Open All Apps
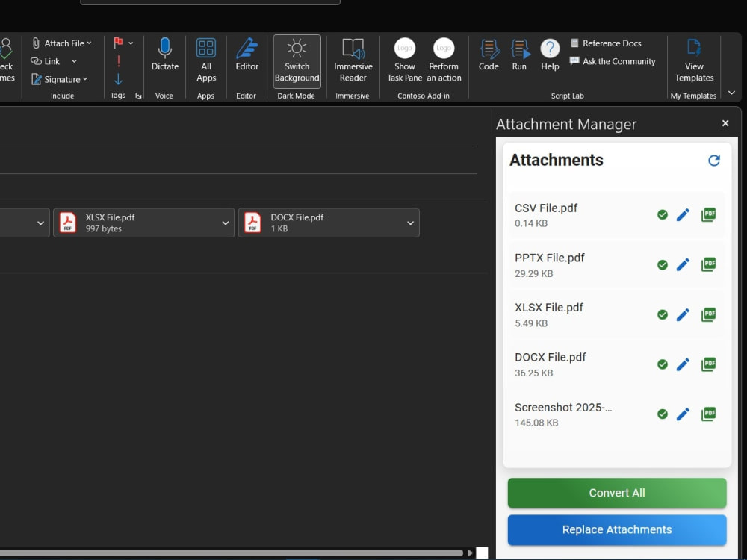The width and height of the screenshot is (747, 560). tap(206, 60)
